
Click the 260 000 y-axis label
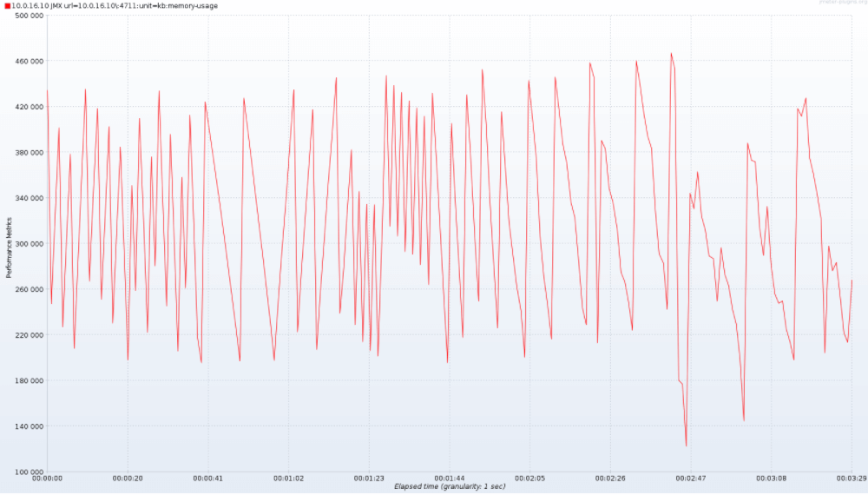30,289
